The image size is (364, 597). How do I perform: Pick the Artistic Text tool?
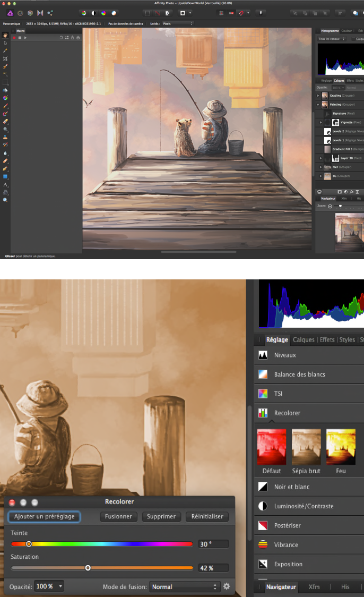click(x=5, y=185)
